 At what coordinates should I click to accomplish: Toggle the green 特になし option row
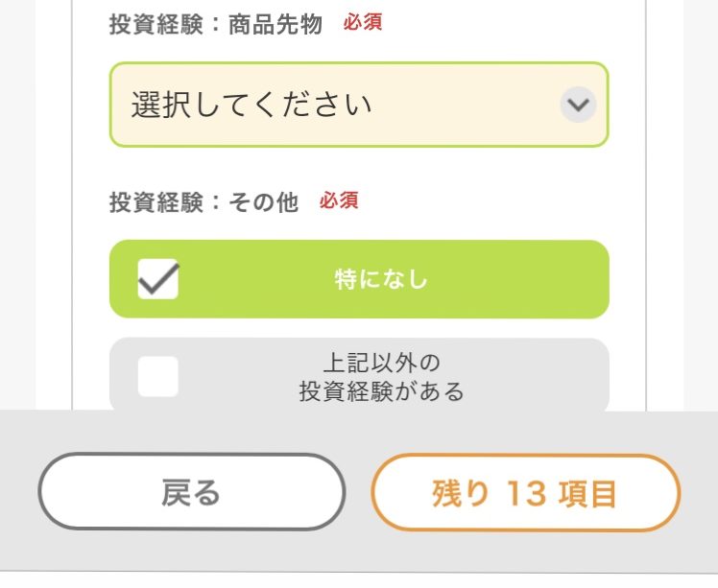[x=359, y=279]
